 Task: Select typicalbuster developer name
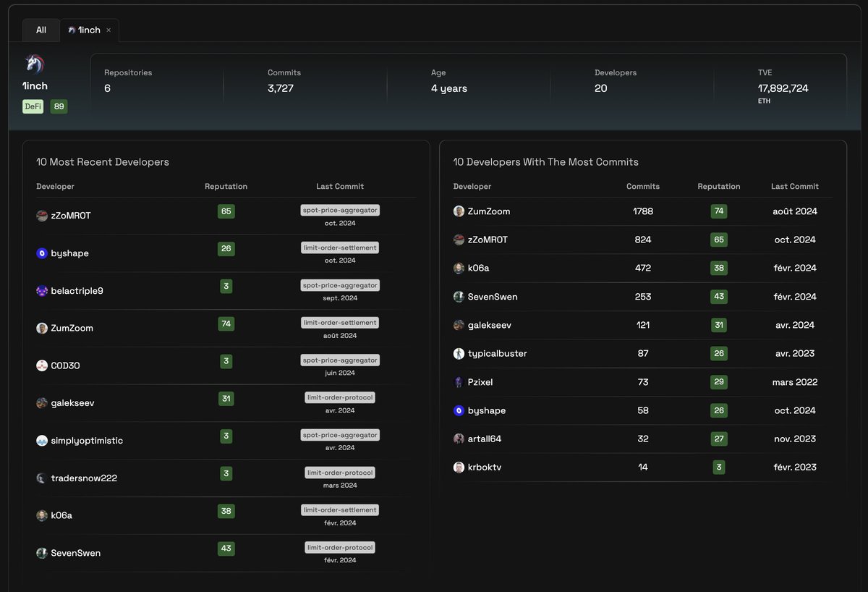click(498, 353)
